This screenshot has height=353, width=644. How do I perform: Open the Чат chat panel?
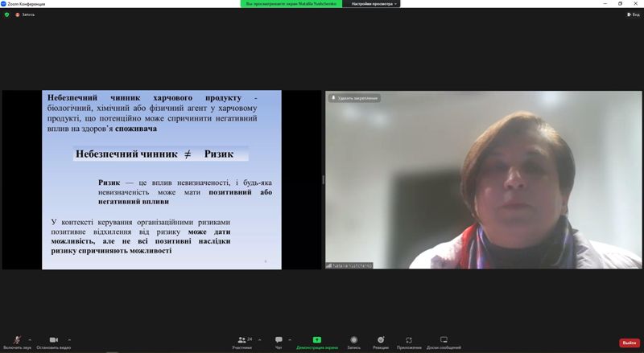click(x=279, y=343)
